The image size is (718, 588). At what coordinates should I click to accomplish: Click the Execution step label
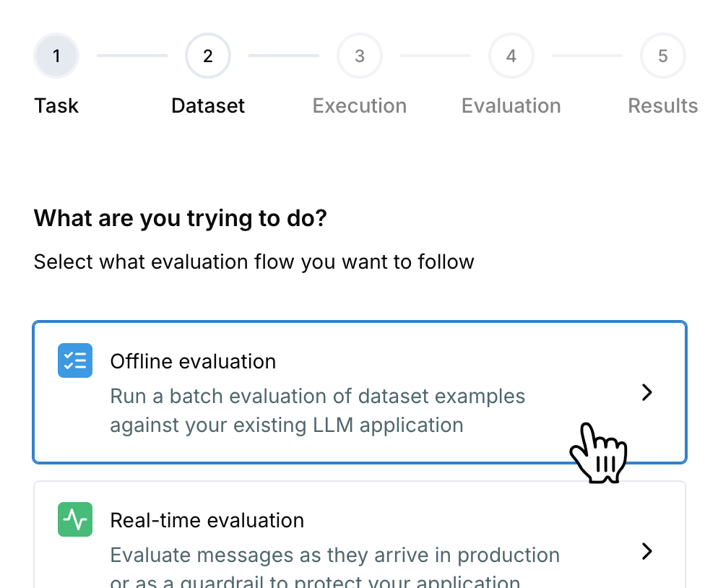[360, 105]
